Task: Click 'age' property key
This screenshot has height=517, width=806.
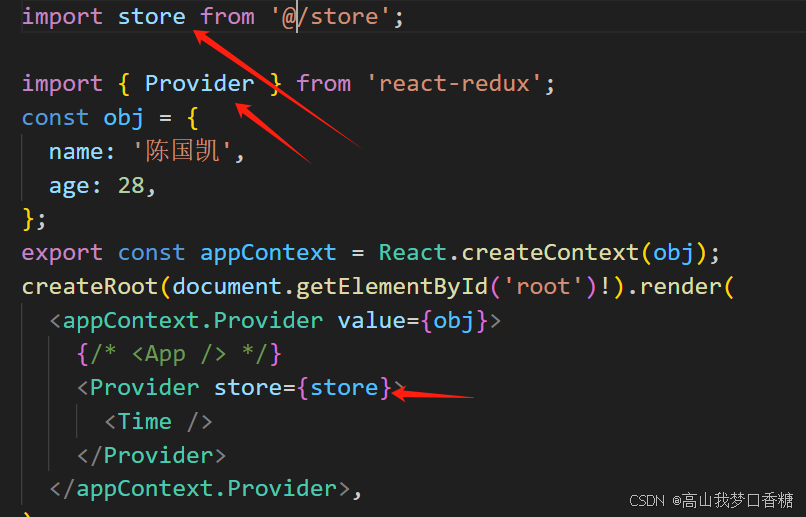Action: point(69,186)
